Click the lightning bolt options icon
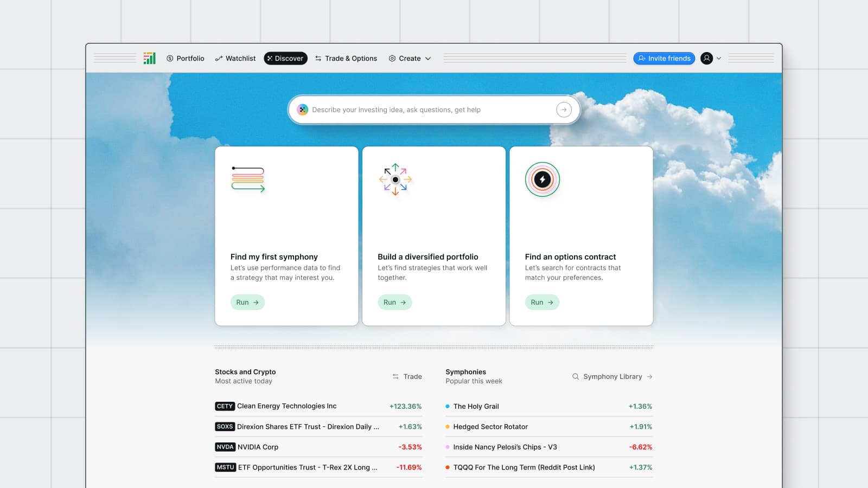Viewport: 868px width, 488px height. tap(542, 179)
